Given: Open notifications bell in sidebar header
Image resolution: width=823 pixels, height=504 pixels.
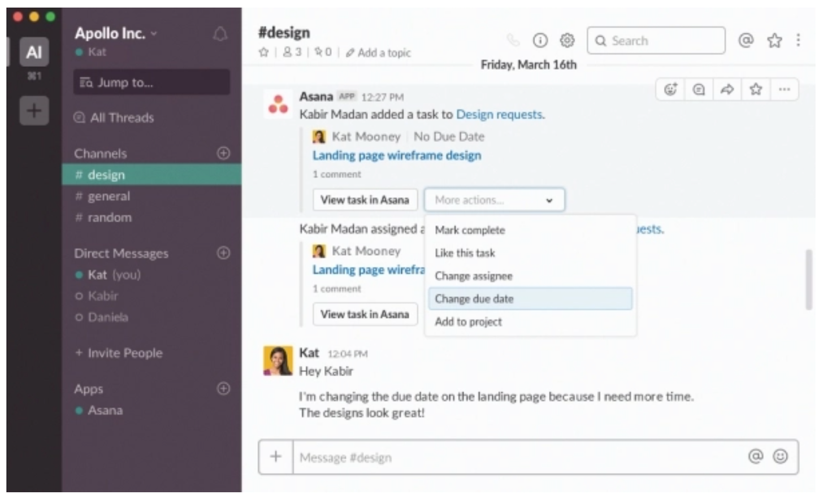Looking at the screenshot, I should [x=220, y=34].
